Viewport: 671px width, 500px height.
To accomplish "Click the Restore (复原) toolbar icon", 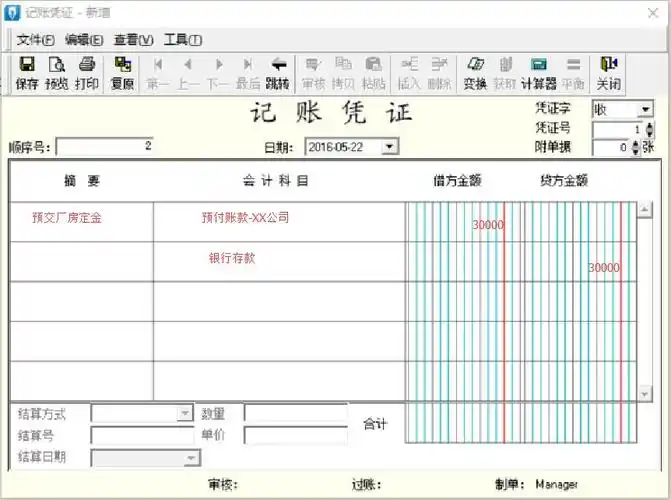I will coord(122,73).
